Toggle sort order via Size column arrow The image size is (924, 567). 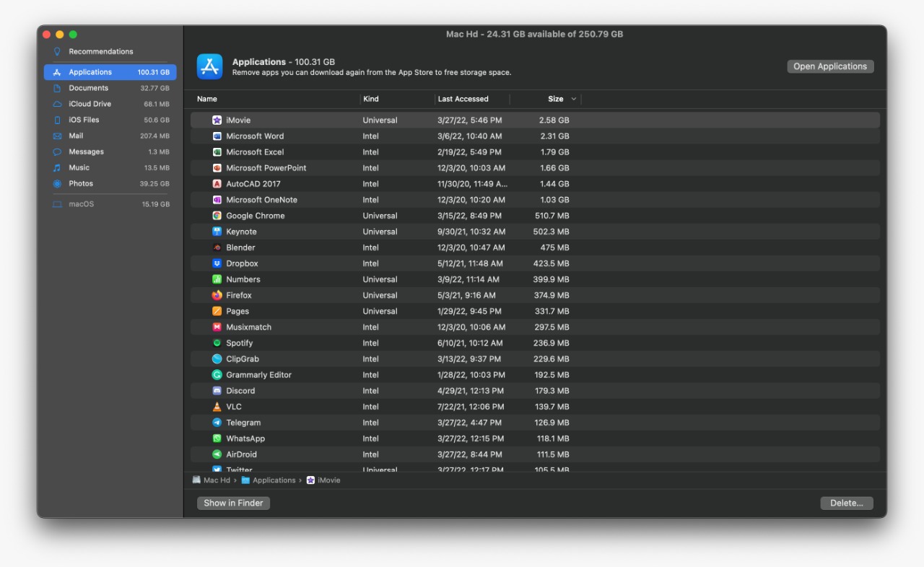tap(574, 99)
